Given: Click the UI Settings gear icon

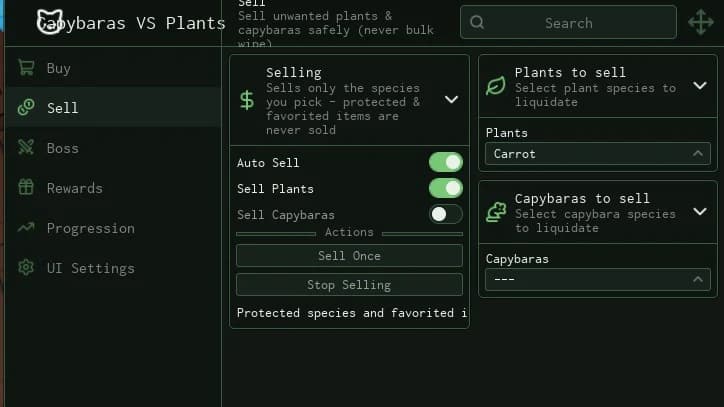Looking at the screenshot, I should [x=26, y=267].
